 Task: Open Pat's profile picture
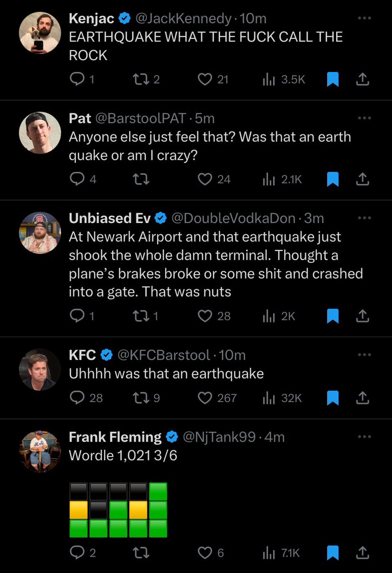(x=40, y=133)
